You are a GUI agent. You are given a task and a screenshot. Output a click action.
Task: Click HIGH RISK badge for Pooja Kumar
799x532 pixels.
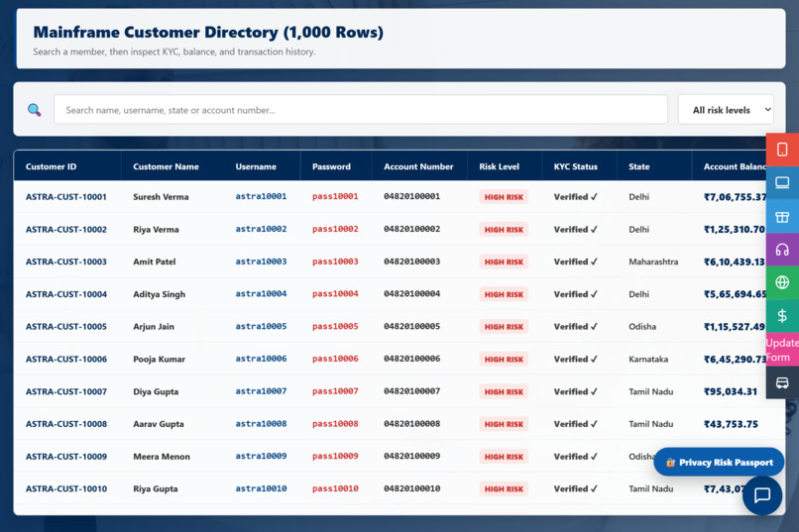point(504,360)
